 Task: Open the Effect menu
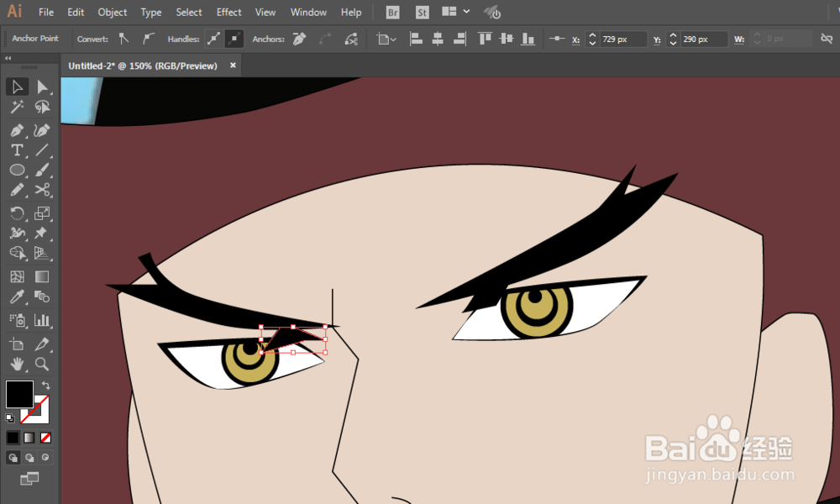coord(228,13)
